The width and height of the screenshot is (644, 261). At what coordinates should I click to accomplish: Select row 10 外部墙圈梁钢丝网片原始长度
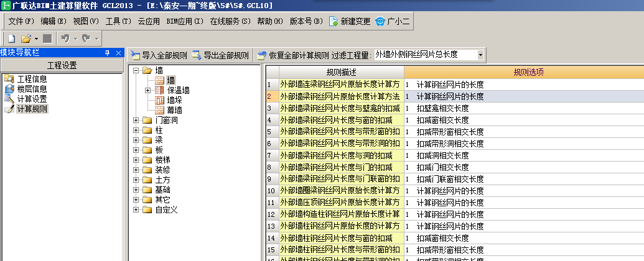coord(342,191)
